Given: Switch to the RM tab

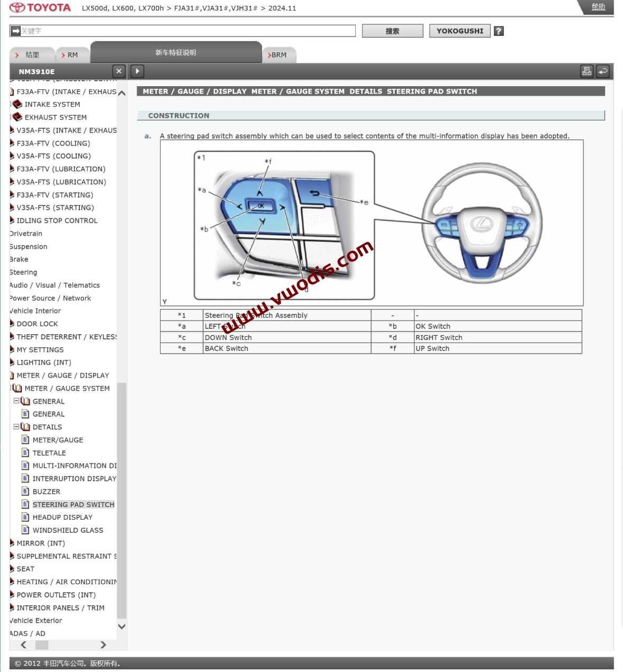Looking at the screenshot, I should pyautogui.click(x=69, y=55).
